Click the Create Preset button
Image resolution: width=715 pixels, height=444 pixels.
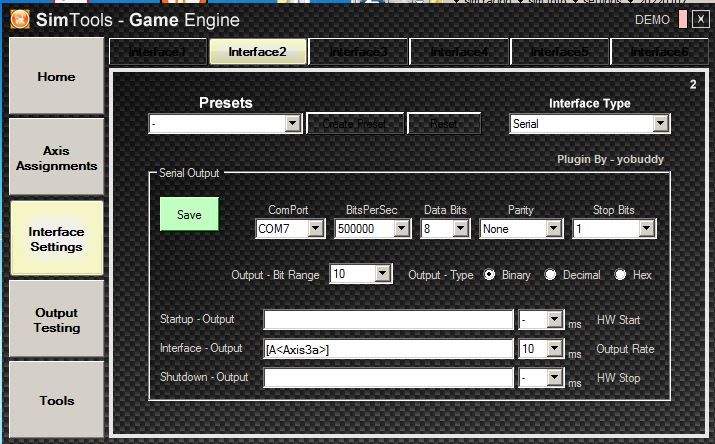tap(355, 124)
